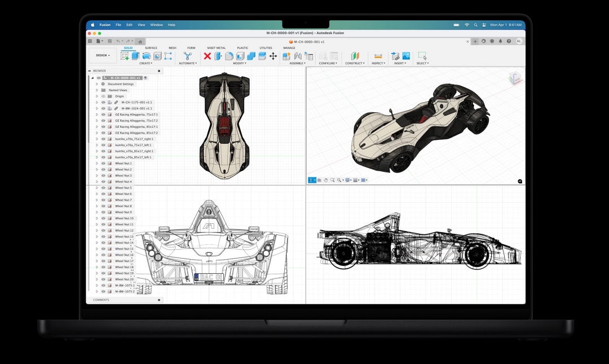Screen dimensions: 609x364
Task: Open the Display Settings dropdown in navigation bar
Action: point(348,180)
